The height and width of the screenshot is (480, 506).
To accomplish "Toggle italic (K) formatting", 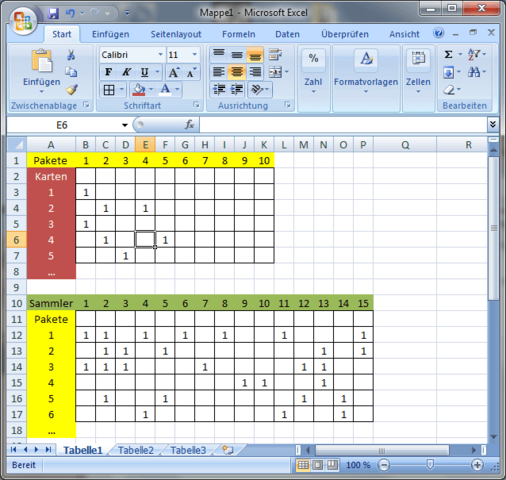I will click(x=126, y=72).
